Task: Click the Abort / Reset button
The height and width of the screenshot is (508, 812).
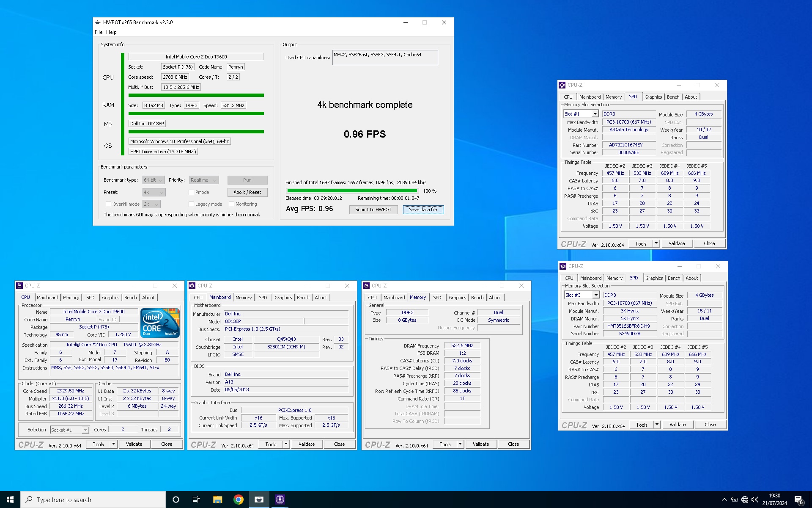Action: click(x=247, y=192)
